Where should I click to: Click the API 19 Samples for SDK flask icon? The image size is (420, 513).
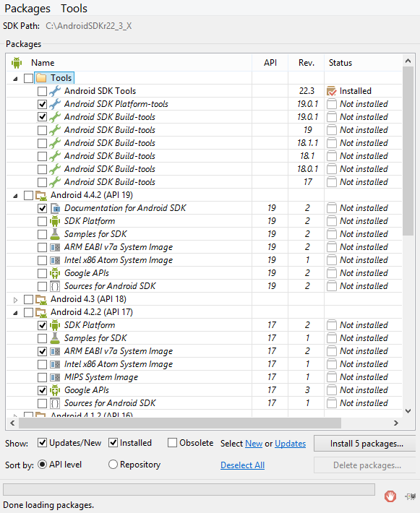[x=55, y=234]
